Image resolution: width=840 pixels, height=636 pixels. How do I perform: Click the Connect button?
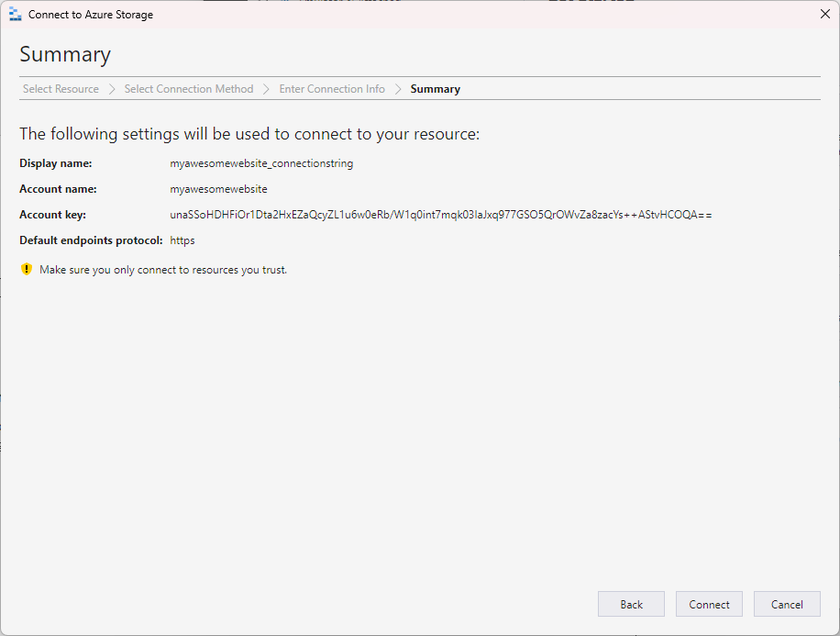[x=709, y=605]
